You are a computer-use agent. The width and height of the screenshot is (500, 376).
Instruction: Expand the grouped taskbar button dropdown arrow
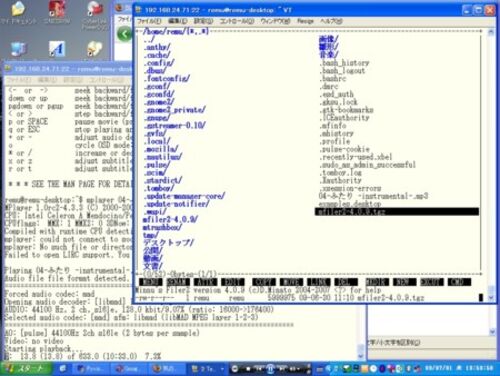coord(222,369)
